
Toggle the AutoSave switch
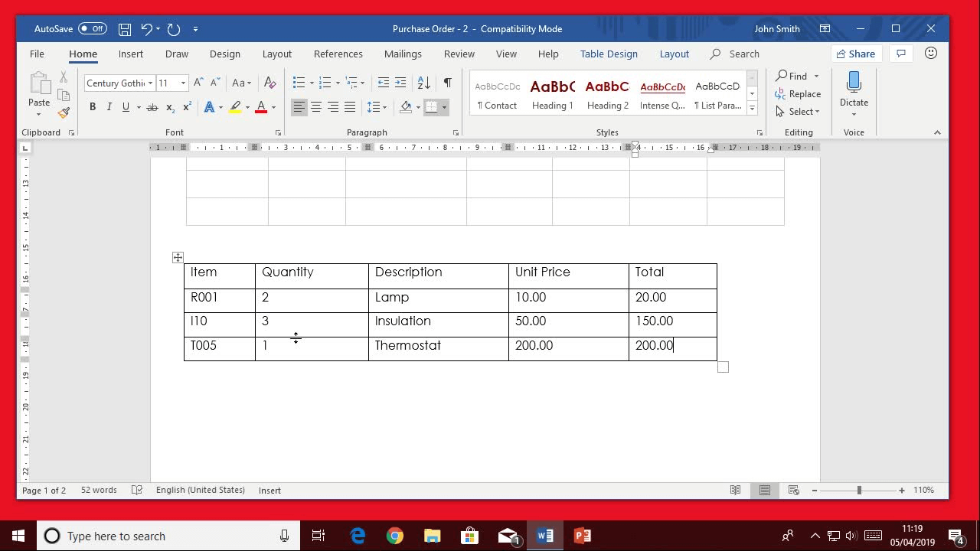pyautogui.click(x=93, y=29)
